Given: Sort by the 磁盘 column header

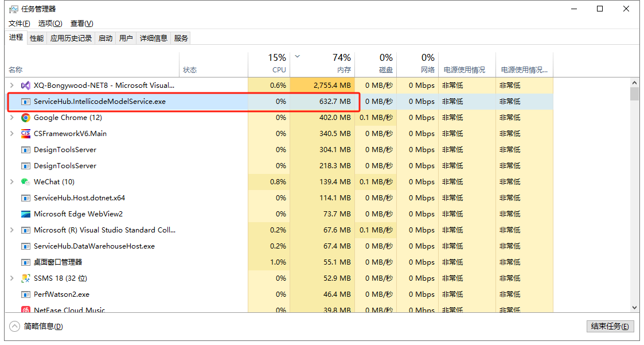Looking at the screenshot, I should (x=376, y=64).
